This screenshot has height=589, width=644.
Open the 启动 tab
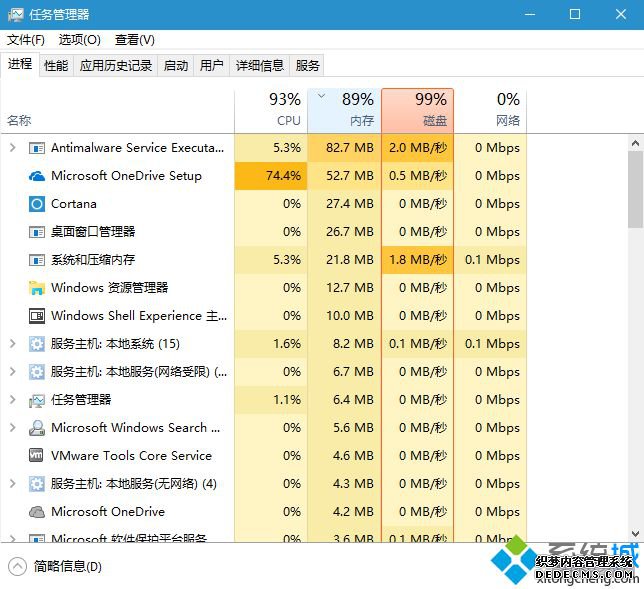pyautogui.click(x=176, y=65)
